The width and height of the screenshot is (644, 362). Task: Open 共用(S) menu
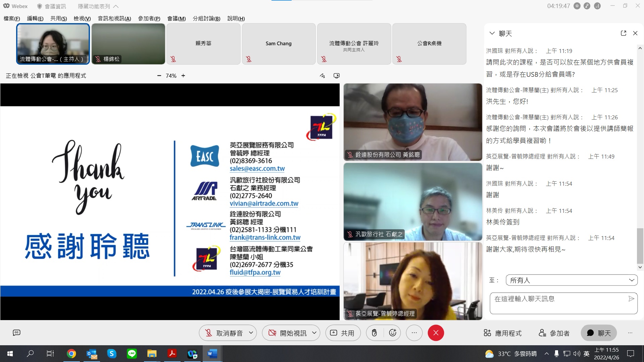coord(59,18)
